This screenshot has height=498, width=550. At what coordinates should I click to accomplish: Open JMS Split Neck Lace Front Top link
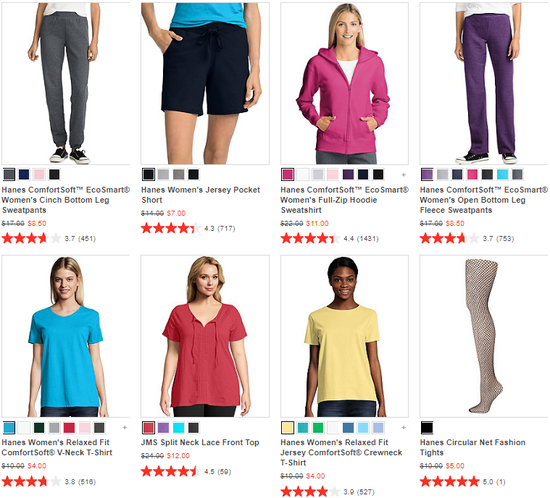pyautogui.click(x=200, y=443)
